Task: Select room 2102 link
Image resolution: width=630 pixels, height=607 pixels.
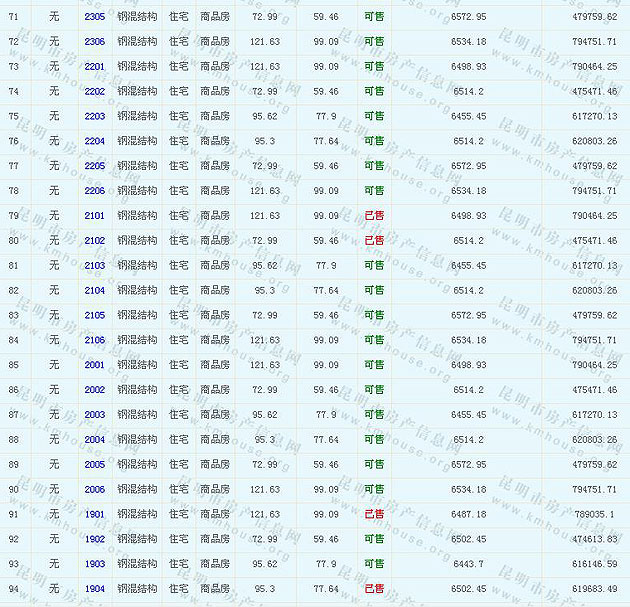Action: (94, 241)
